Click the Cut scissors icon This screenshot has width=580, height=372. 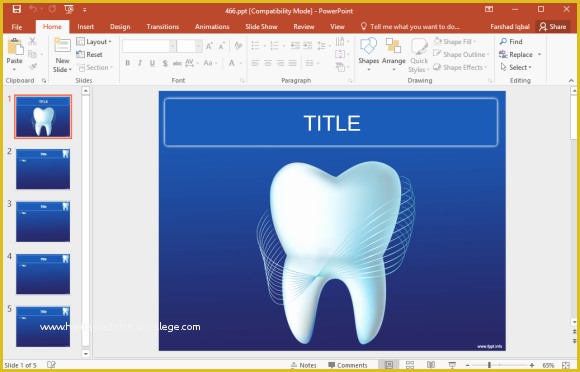(x=33, y=41)
